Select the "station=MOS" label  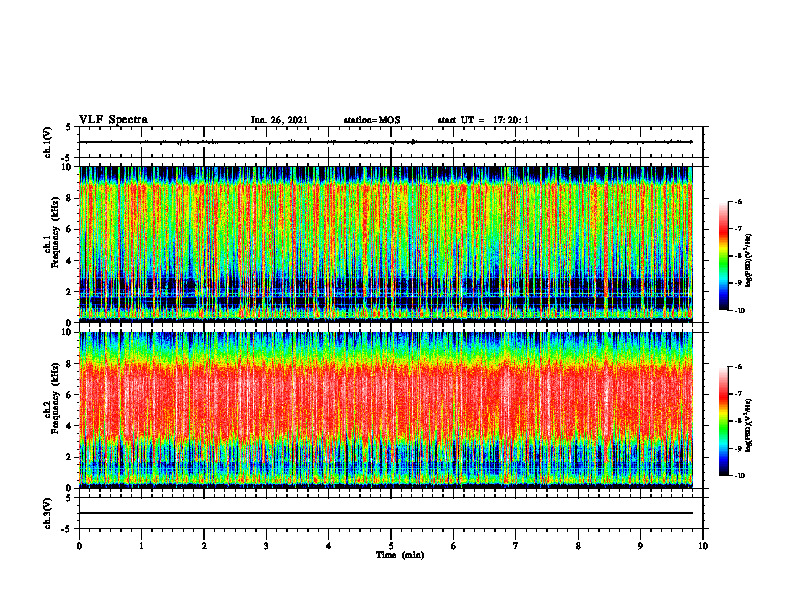tap(372, 120)
